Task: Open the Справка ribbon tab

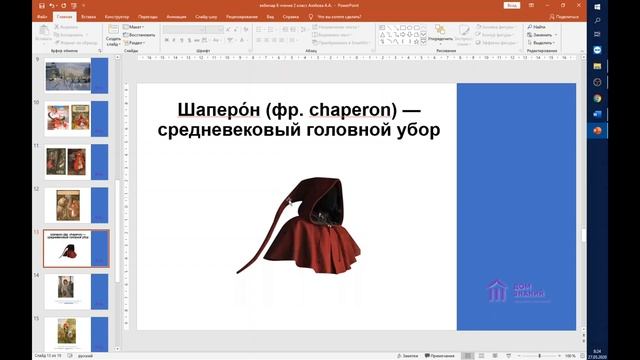Action: coord(291,17)
